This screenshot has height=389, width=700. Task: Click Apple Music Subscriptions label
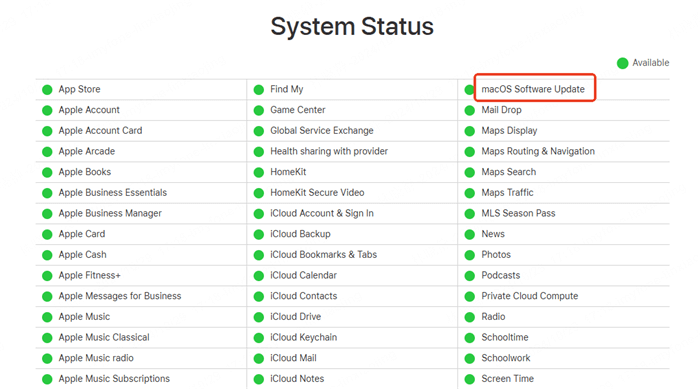point(114,379)
